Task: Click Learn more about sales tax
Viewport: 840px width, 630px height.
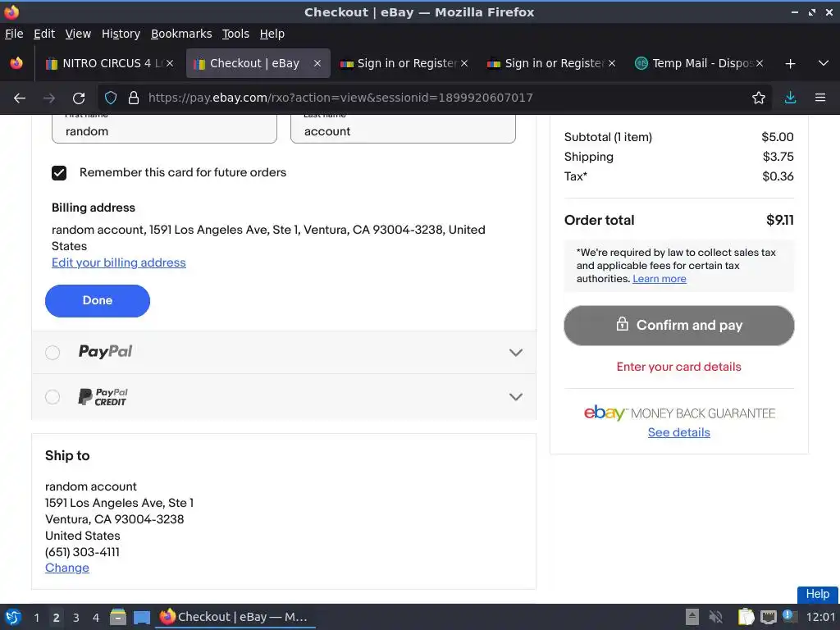Action: click(659, 279)
